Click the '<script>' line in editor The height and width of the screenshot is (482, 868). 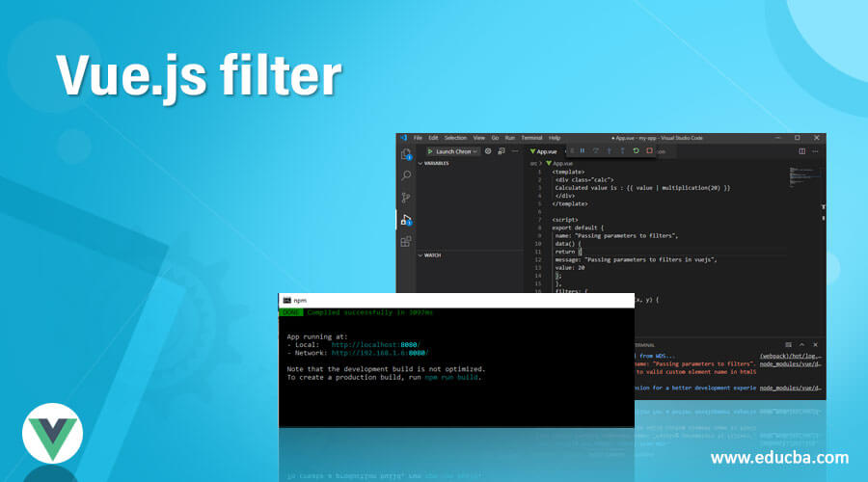(564, 220)
